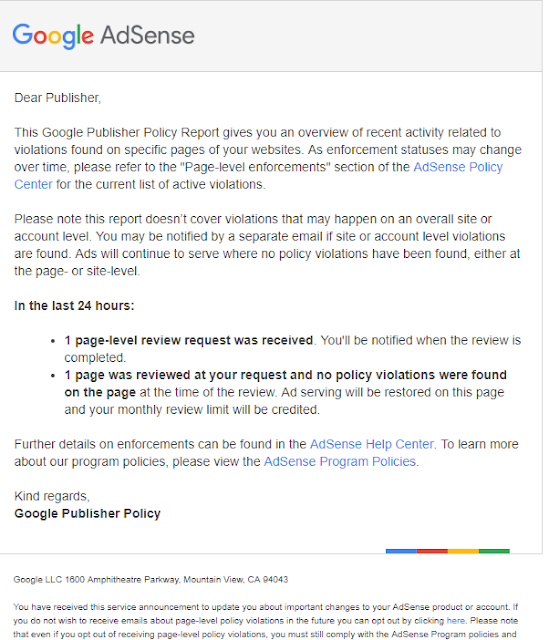Viewport: 549px width, 640px height.
Task: Open the AdSense Policy Center link
Action: tap(458, 167)
